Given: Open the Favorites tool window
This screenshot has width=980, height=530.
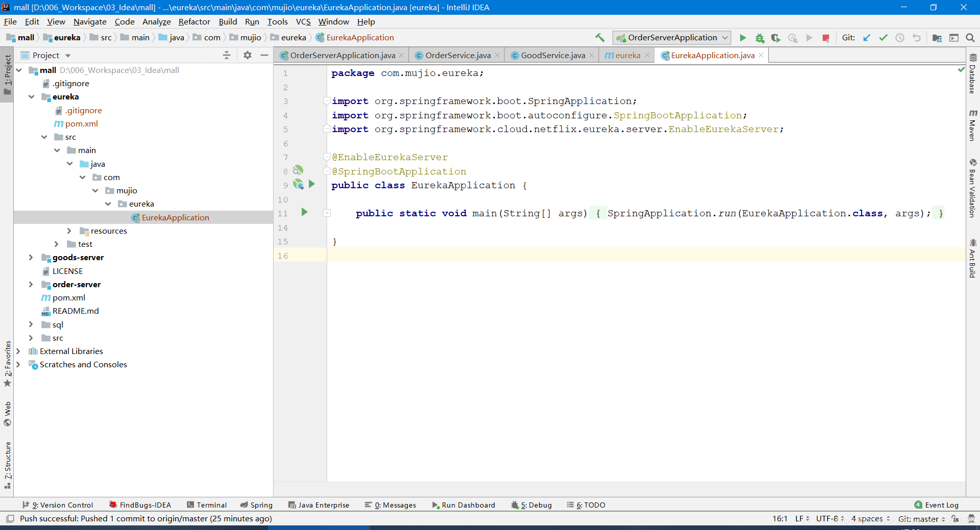Looking at the screenshot, I should point(7,363).
